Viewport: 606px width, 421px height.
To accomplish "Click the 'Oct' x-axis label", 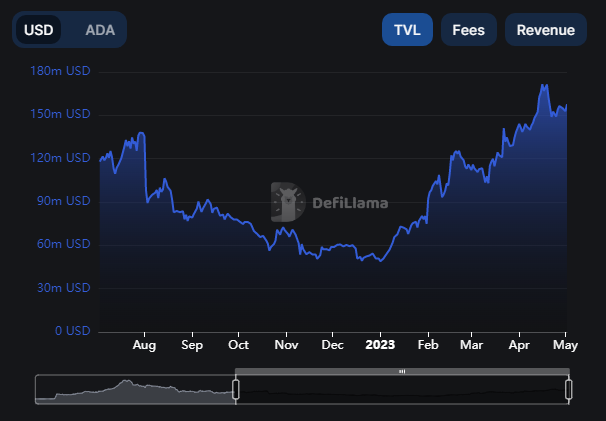I will pos(238,345).
